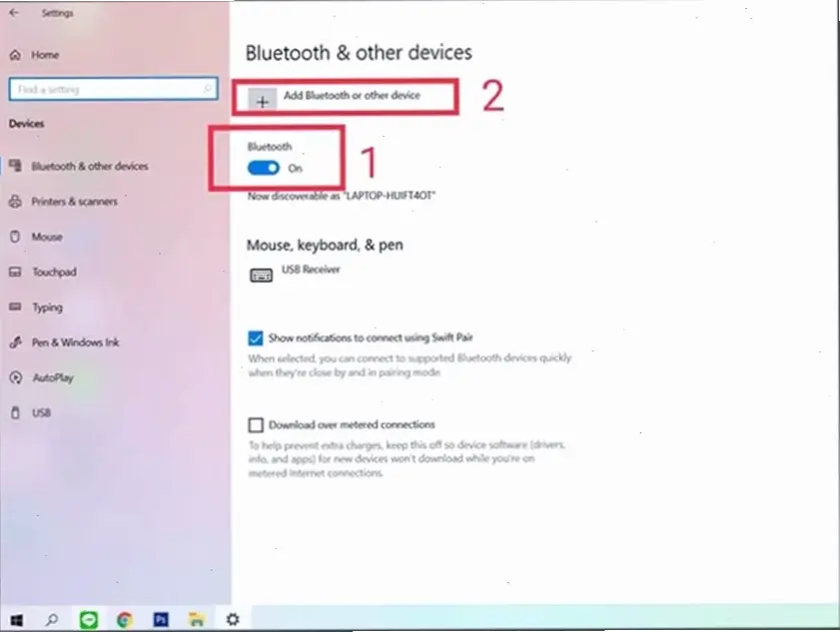Select Bluetooth & other devices in sidebar

pos(89,166)
